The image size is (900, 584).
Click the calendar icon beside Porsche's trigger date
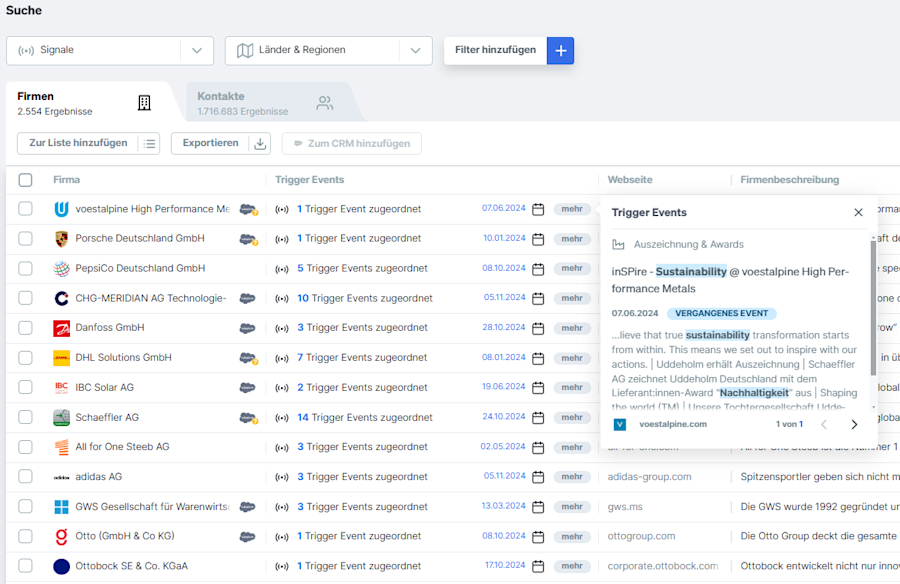coord(538,238)
